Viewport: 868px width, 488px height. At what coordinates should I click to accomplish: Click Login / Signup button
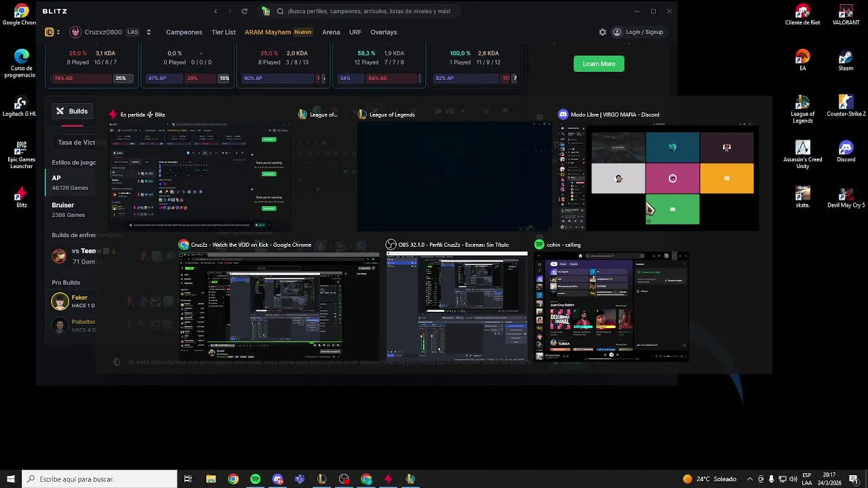pos(637,32)
